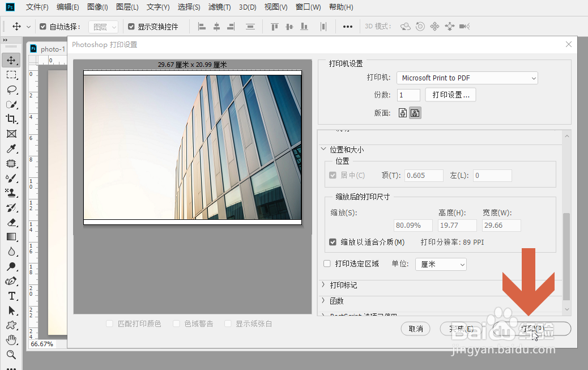Select the Rectangular Marquee tool

point(11,75)
